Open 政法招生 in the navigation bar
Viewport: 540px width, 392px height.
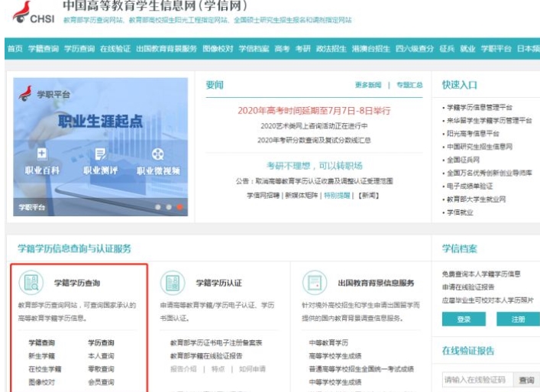coord(331,49)
